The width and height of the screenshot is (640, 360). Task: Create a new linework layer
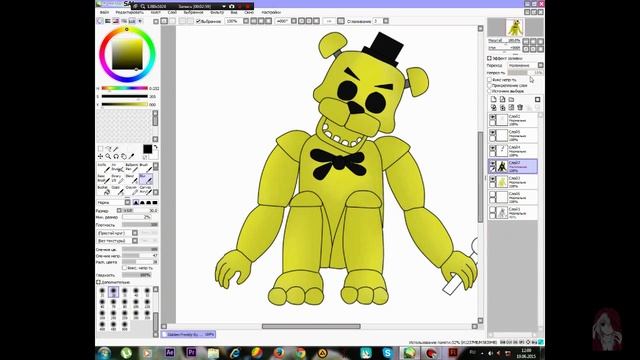coord(502,100)
